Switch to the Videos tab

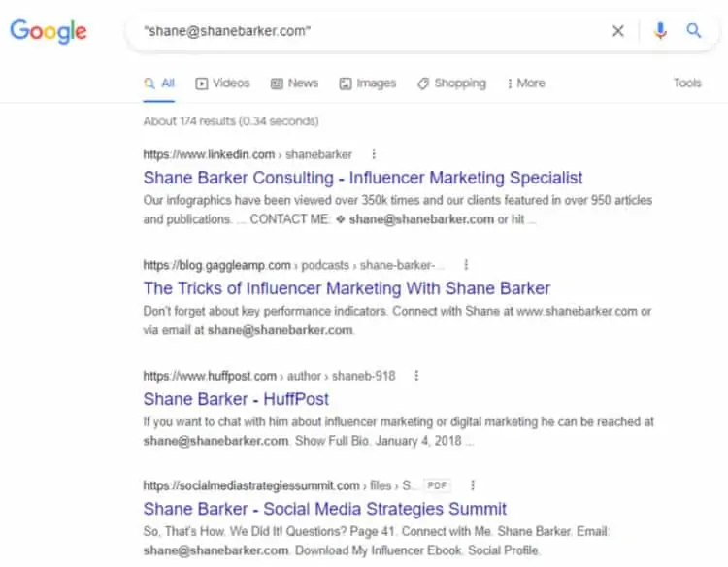point(222,83)
